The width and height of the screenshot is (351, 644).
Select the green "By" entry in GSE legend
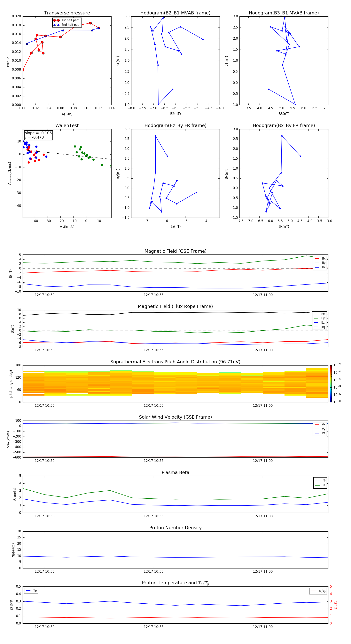tap(320, 263)
